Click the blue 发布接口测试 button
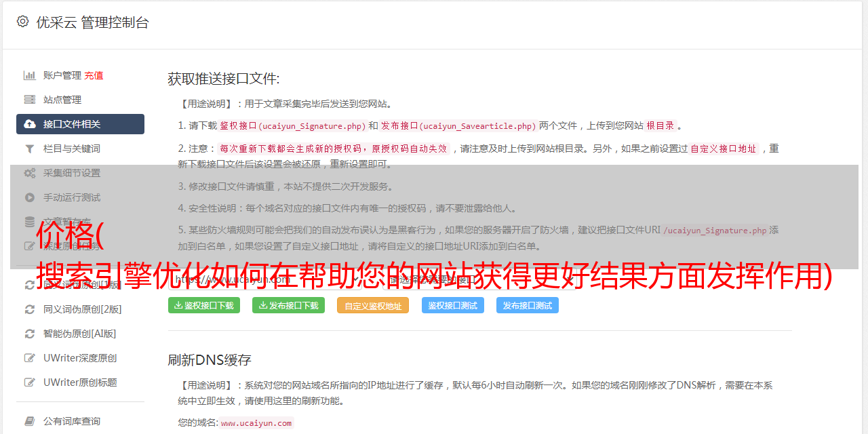 tap(528, 305)
